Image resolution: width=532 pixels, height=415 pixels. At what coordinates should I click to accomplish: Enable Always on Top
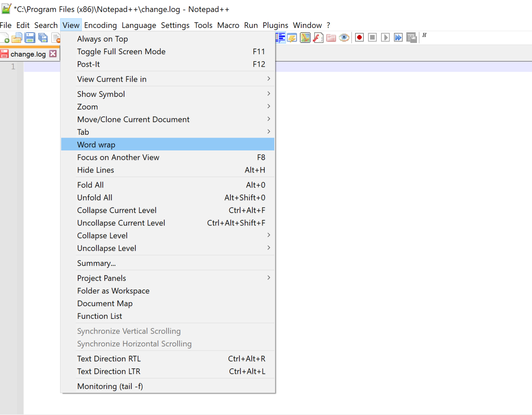tap(102, 39)
